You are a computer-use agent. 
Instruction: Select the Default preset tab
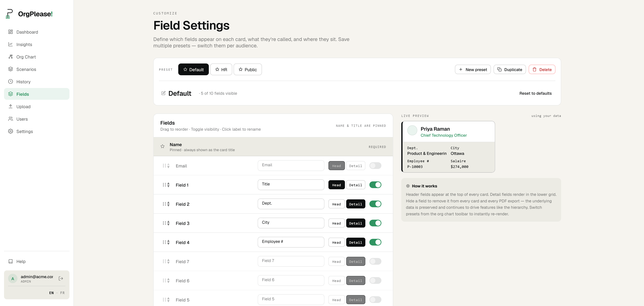[x=193, y=69]
